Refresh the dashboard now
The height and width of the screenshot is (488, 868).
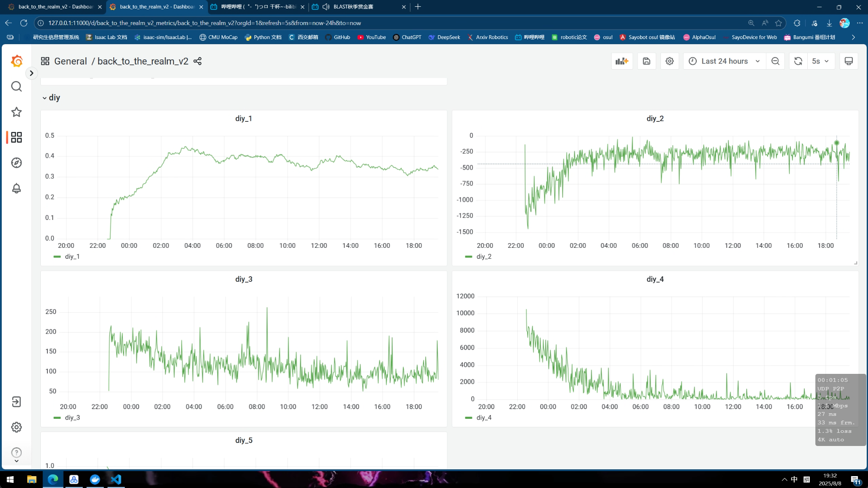click(x=798, y=61)
